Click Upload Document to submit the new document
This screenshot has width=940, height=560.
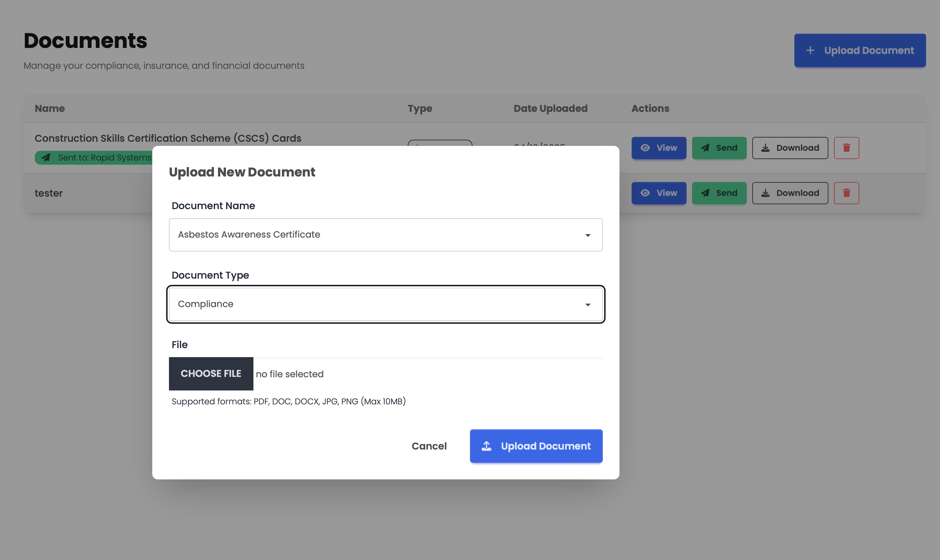click(536, 446)
